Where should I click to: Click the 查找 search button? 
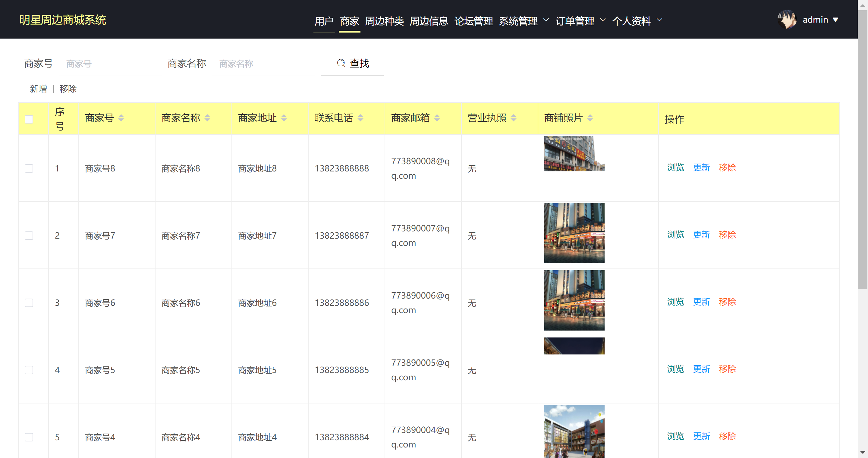(x=352, y=63)
